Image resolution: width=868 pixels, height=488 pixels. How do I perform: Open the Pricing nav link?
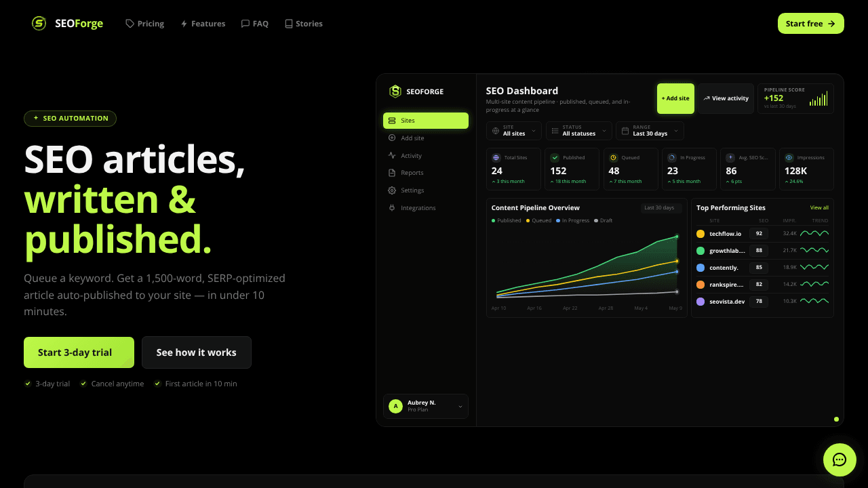tap(144, 24)
